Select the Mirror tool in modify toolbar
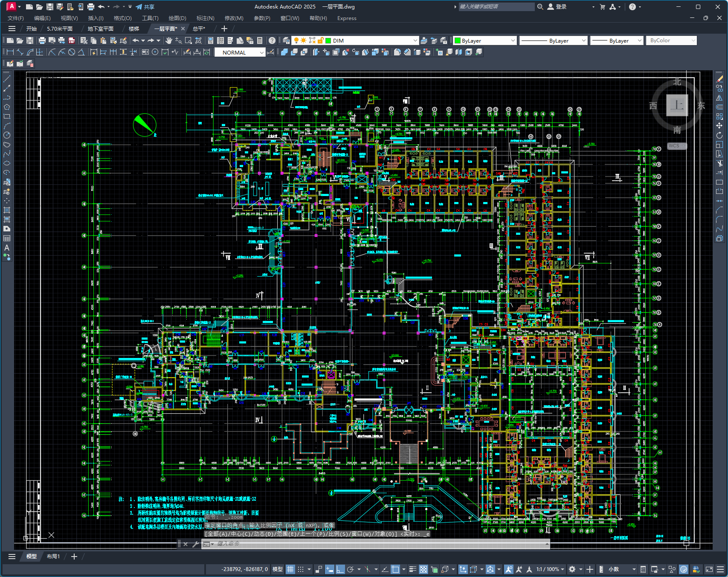The image size is (728, 577). coord(719,98)
